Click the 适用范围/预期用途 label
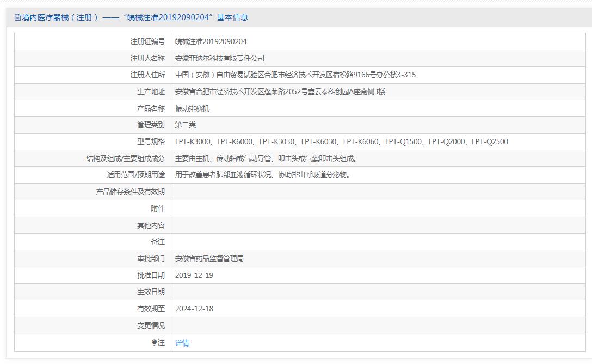The height and width of the screenshot is (364, 592). [136, 175]
